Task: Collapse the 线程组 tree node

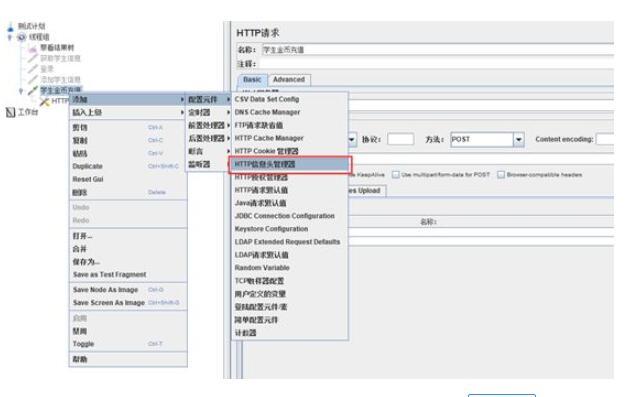Action: pos(10,37)
